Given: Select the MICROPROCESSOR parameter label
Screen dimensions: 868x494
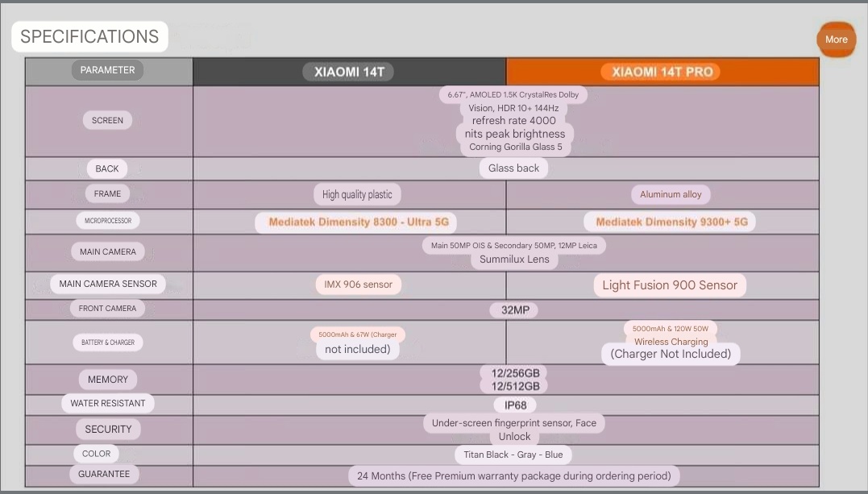Looking at the screenshot, I should 108,221.
